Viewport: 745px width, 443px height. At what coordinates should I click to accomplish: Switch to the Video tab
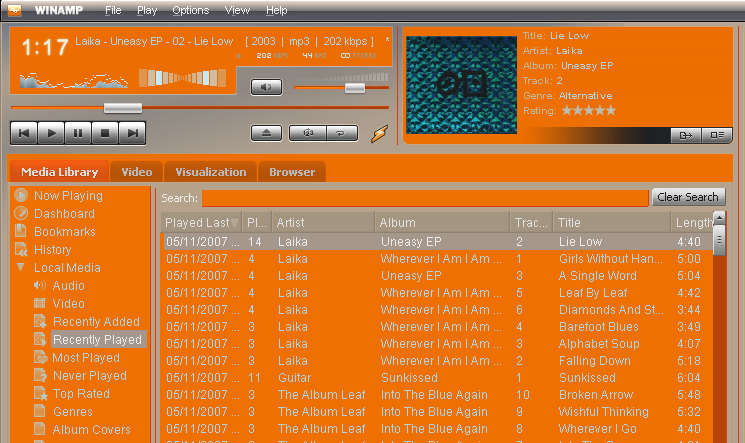(137, 172)
